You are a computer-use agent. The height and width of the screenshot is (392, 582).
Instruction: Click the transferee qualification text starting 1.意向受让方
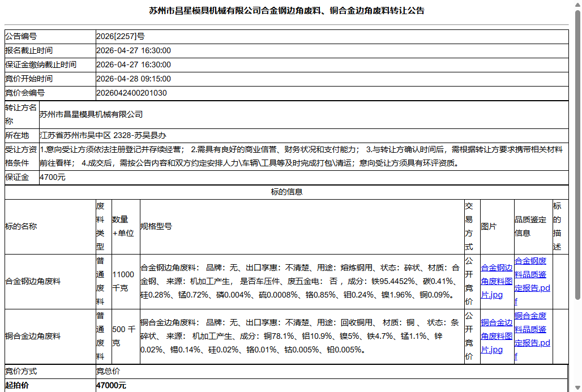[301, 156]
